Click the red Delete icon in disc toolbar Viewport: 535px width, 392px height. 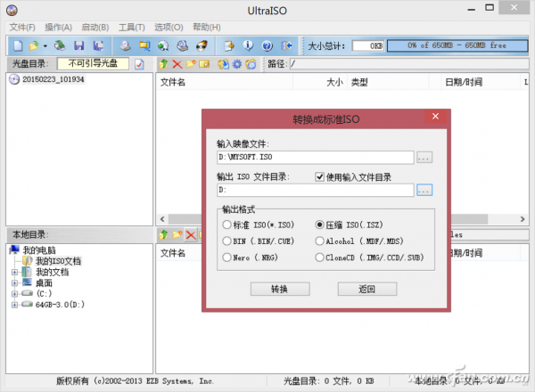[177, 64]
